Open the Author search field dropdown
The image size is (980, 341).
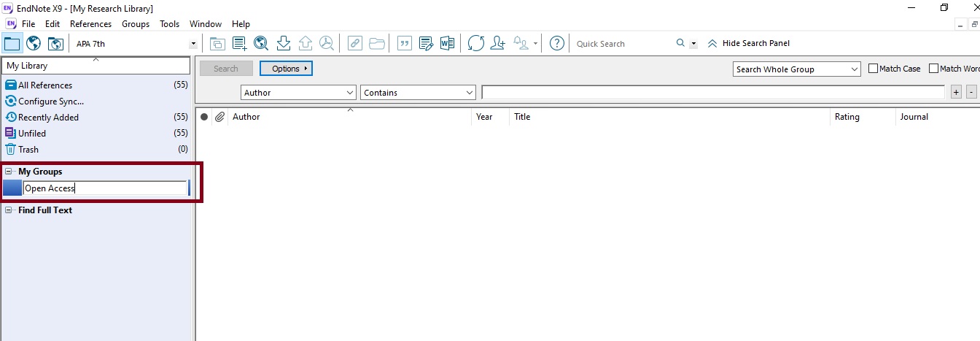pyautogui.click(x=298, y=93)
